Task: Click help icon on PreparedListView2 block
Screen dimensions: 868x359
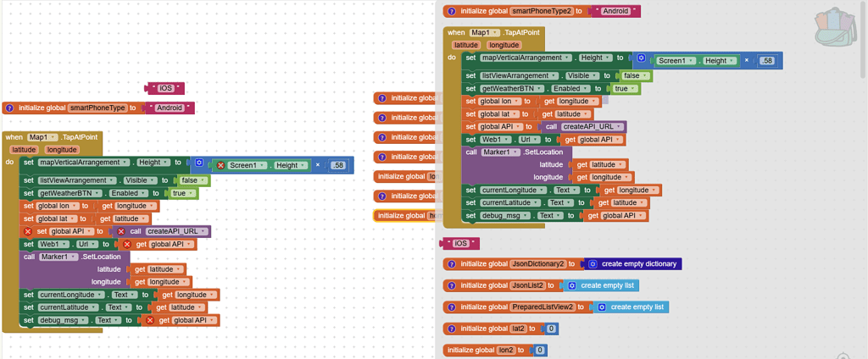Action: [x=452, y=307]
